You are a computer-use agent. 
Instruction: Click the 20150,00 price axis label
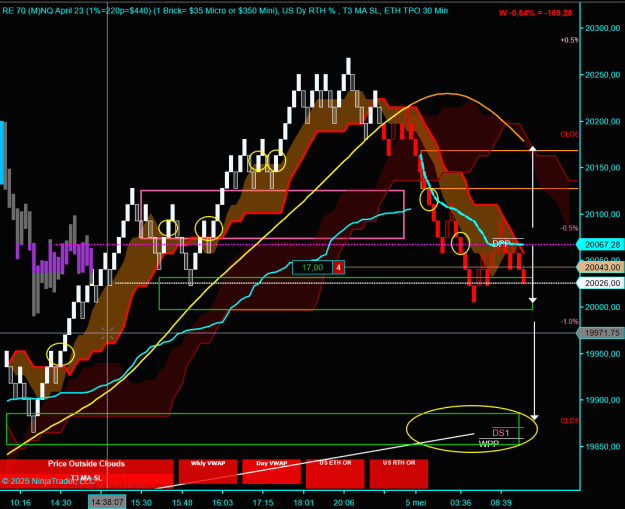[x=602, y=167]
